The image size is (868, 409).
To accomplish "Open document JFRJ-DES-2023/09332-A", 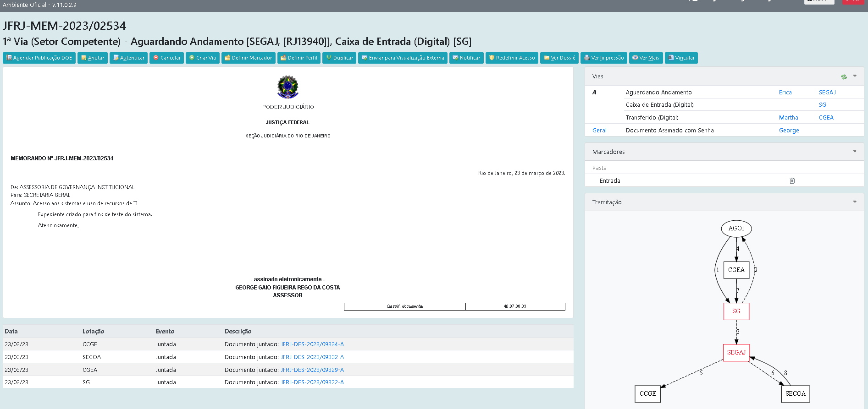I will (x=312, y=357).
